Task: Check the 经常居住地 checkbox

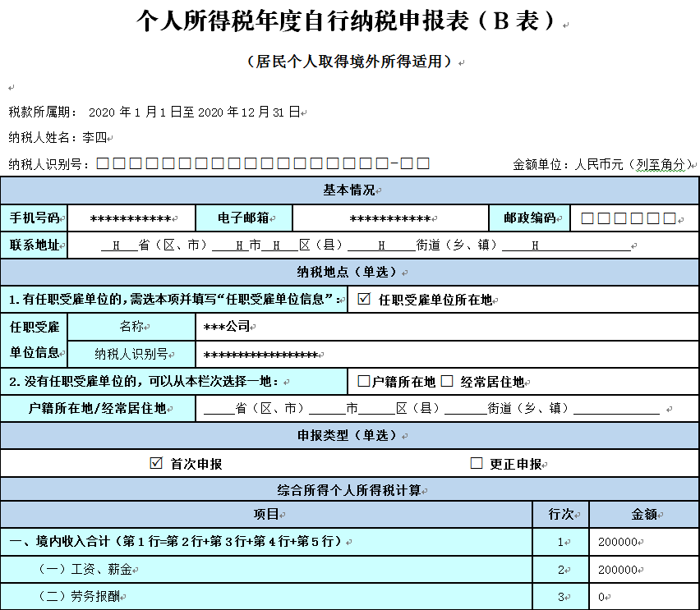Action: pyautogui.click(x=447, y=381)
